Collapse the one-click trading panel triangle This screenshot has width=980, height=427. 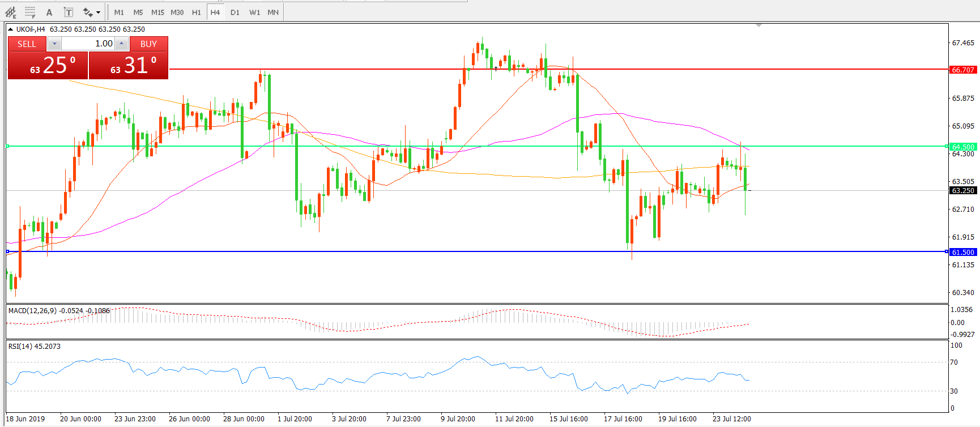(x=10, y=29)
